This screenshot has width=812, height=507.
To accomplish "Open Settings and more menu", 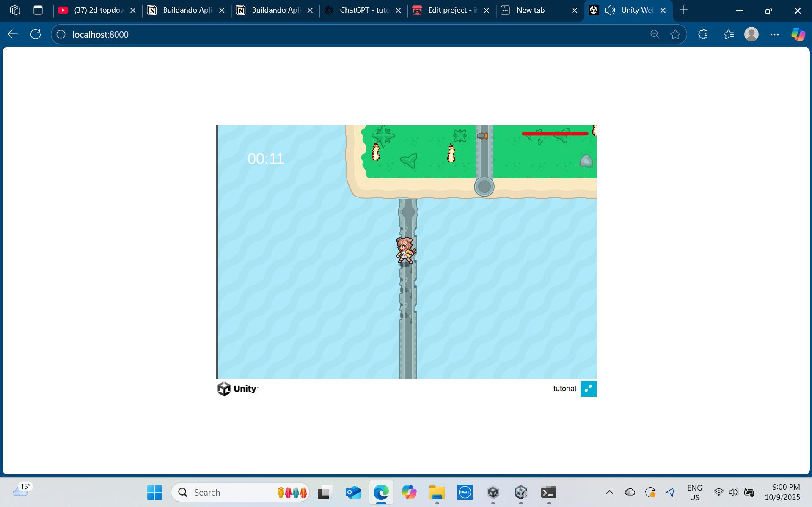I will pyautogui.click(x=774, y=34).
